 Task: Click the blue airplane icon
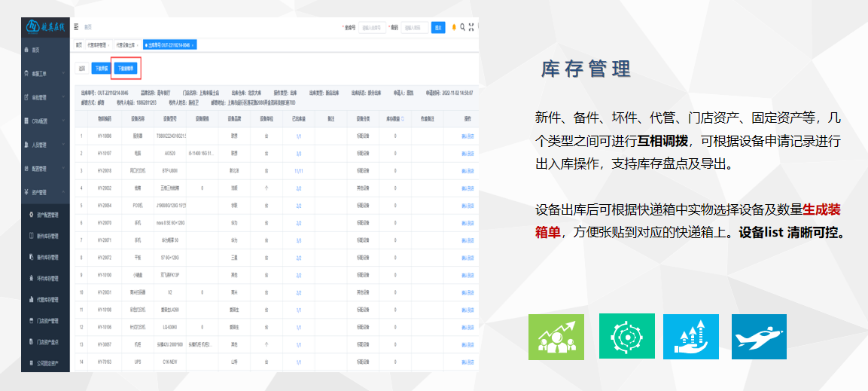point(759,337)
